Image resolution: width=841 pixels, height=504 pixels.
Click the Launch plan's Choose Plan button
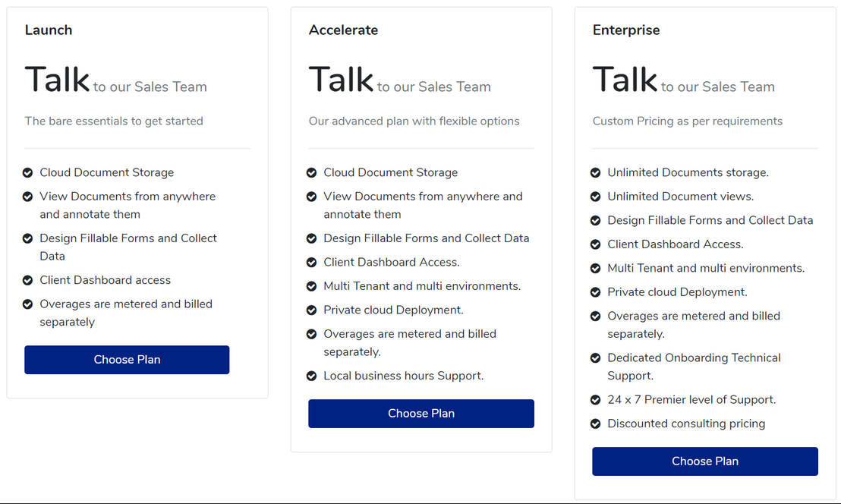[127, 359]
